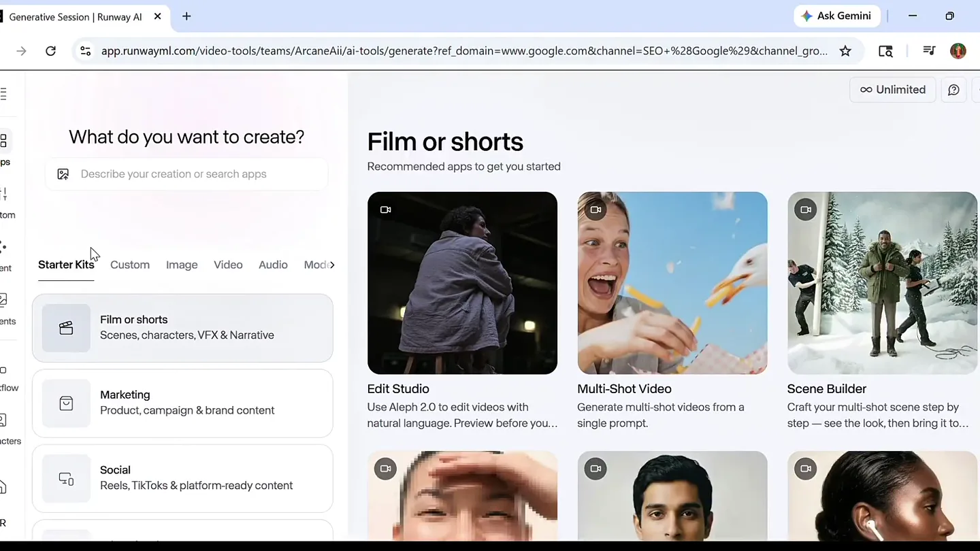Open the site information icon in address bar

click(x=85, y=51)
